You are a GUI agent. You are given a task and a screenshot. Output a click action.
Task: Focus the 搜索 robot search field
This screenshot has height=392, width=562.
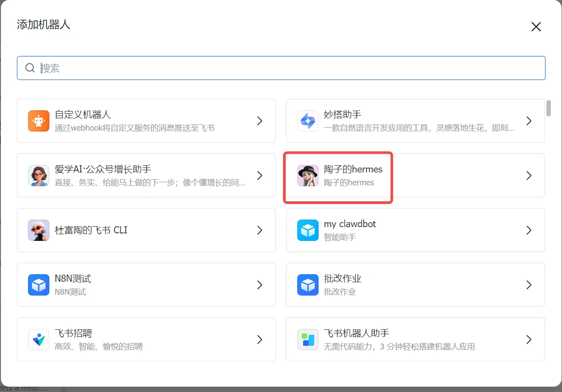tap(281, 68)
